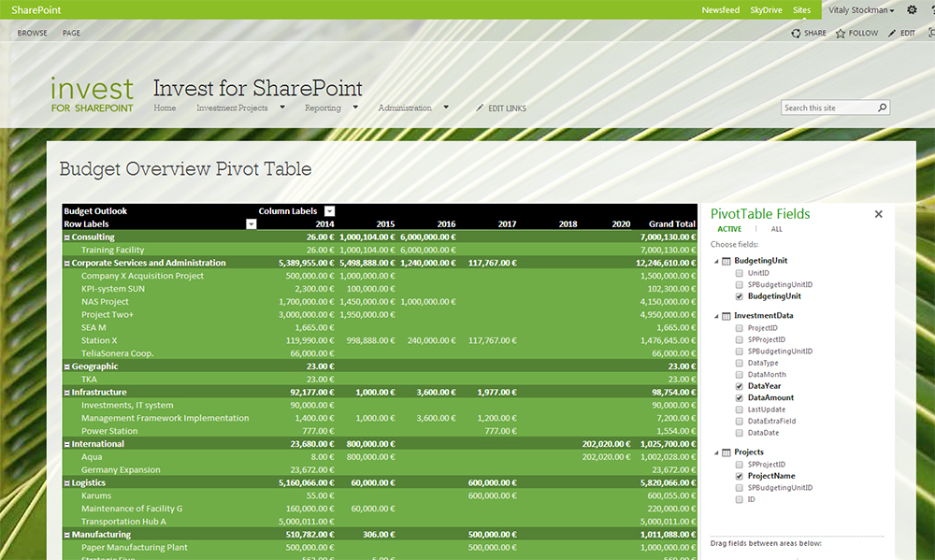Open the BROWSE ribbon tab
The height and width of the screenshot is (560, 935).
click(x=32, y=34)
